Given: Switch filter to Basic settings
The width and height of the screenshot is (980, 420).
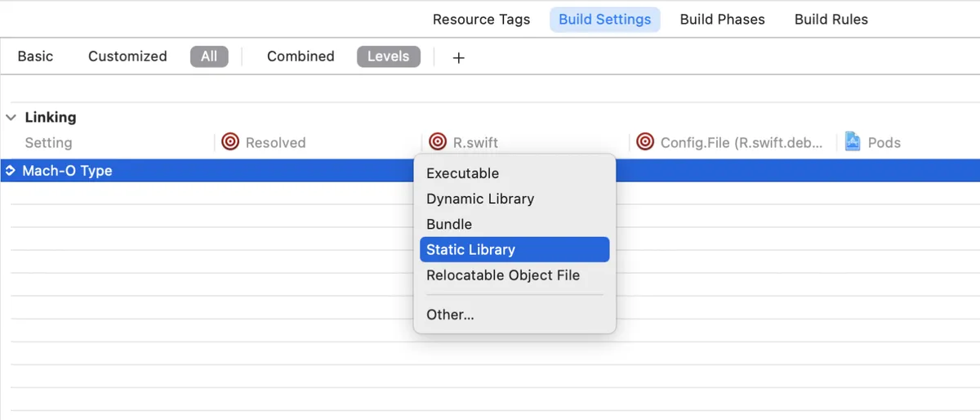Looking at the screenshot, I should pos(35,56).
